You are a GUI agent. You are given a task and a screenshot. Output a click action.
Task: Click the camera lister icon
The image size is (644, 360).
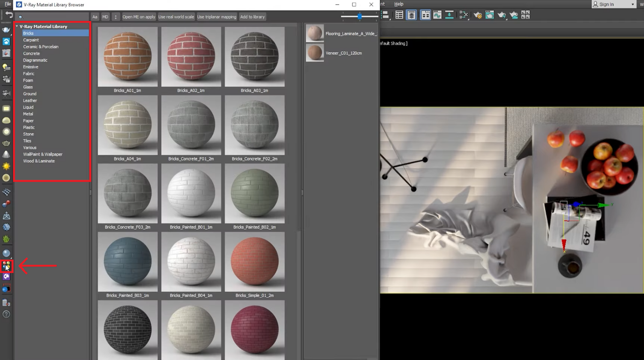click(x=6, y=79)
